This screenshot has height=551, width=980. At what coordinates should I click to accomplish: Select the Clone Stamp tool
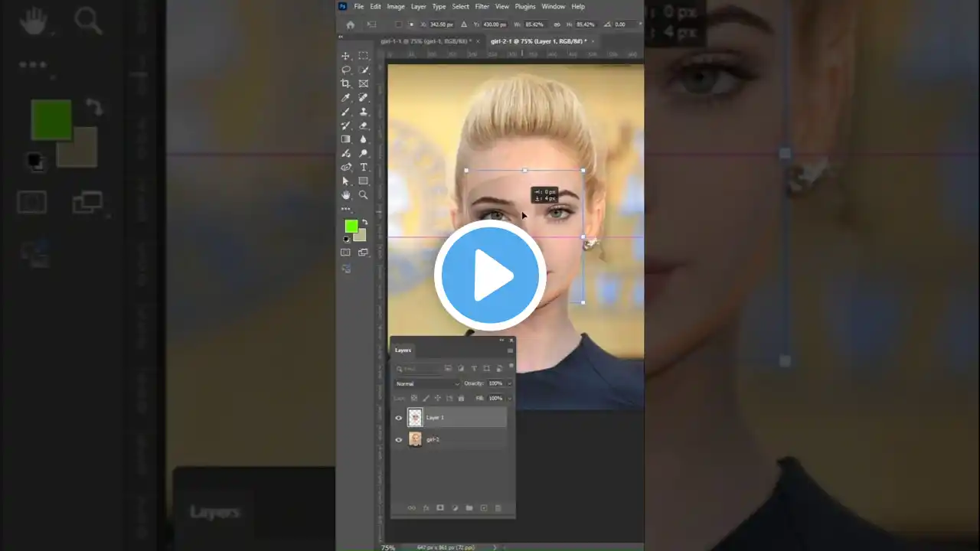364,112
